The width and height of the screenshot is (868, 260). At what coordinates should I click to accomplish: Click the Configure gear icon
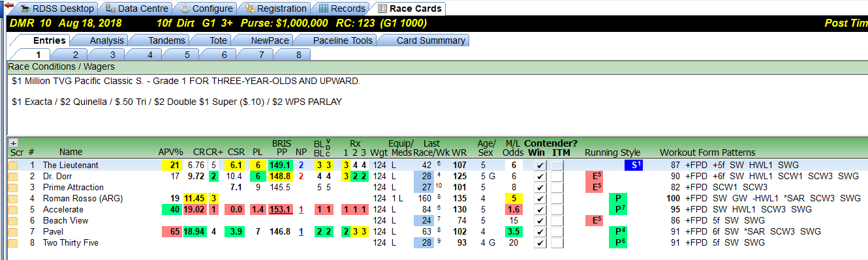pyautogui.click(x=185, y=8)
